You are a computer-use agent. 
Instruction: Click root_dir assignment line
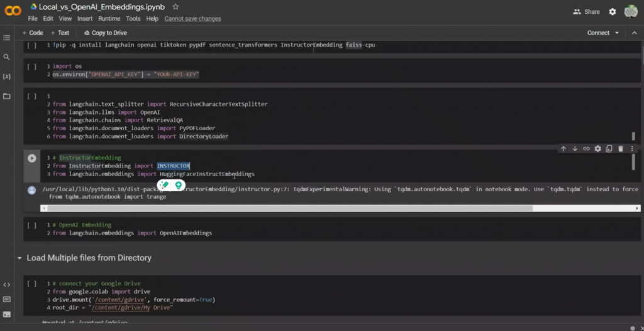(x=113, y=308)
